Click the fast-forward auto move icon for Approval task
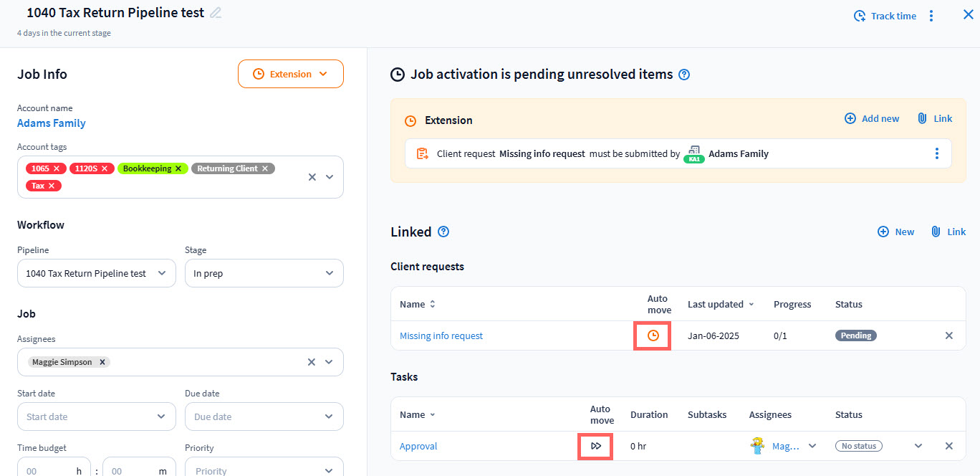Viewport: 980px width, 476px height. tap(596, 446)
